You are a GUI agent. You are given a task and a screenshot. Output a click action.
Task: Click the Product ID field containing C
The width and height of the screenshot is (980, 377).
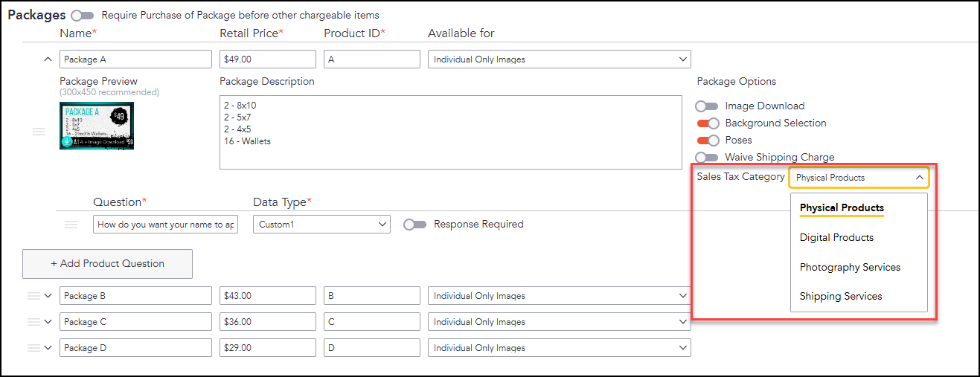(x=372, y=322)
